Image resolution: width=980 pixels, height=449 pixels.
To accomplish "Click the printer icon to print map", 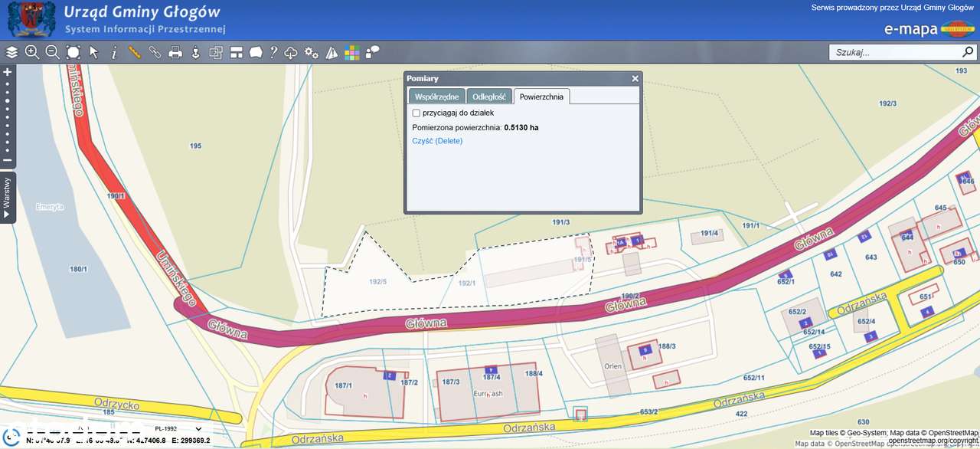I will click(175, 52).
